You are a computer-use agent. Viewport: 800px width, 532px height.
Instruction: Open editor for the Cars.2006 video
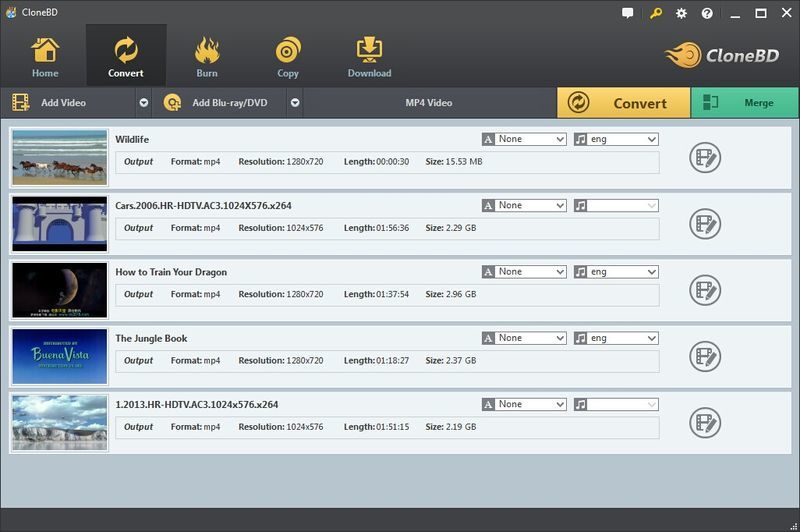point(705,224)
